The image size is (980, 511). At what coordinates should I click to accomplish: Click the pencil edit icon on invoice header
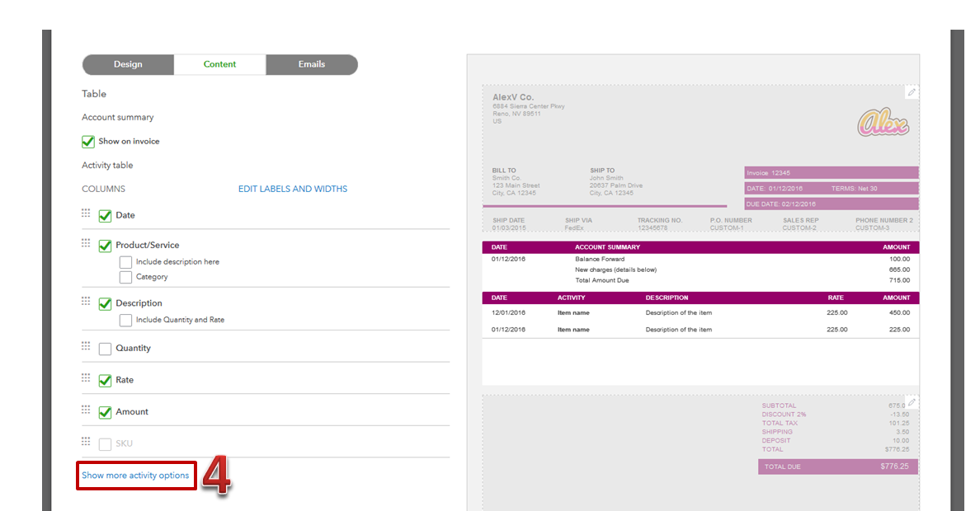911,91
